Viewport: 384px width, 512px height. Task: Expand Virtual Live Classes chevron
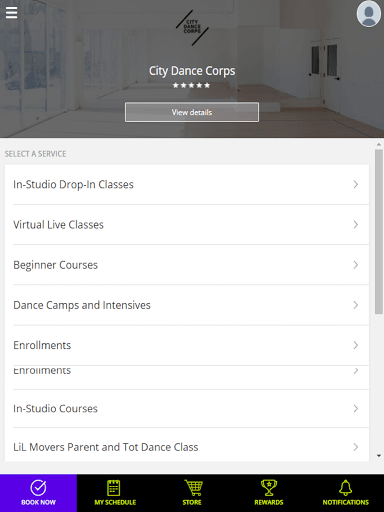(356, 225)
